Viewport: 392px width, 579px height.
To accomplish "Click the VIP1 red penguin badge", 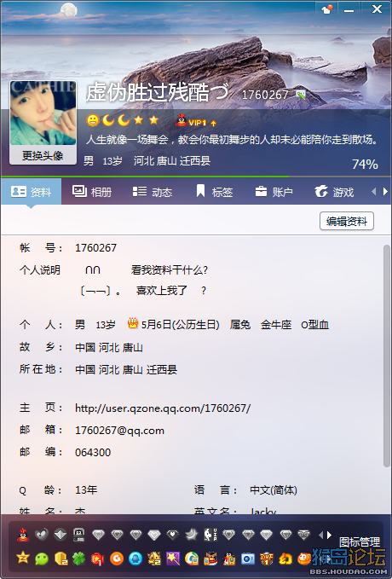I will pyautogui.click(x=195, y=121).
